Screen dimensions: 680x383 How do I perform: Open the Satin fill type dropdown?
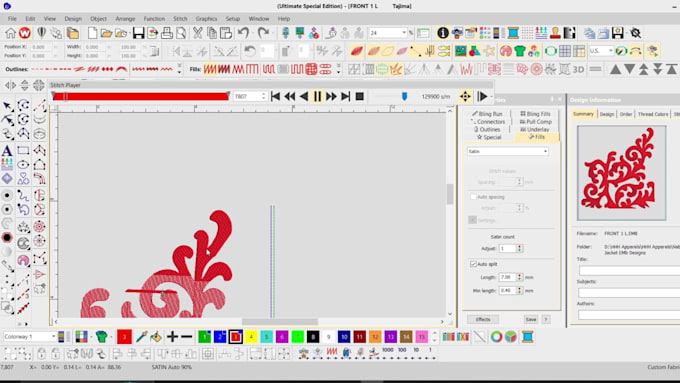[507, 151]
